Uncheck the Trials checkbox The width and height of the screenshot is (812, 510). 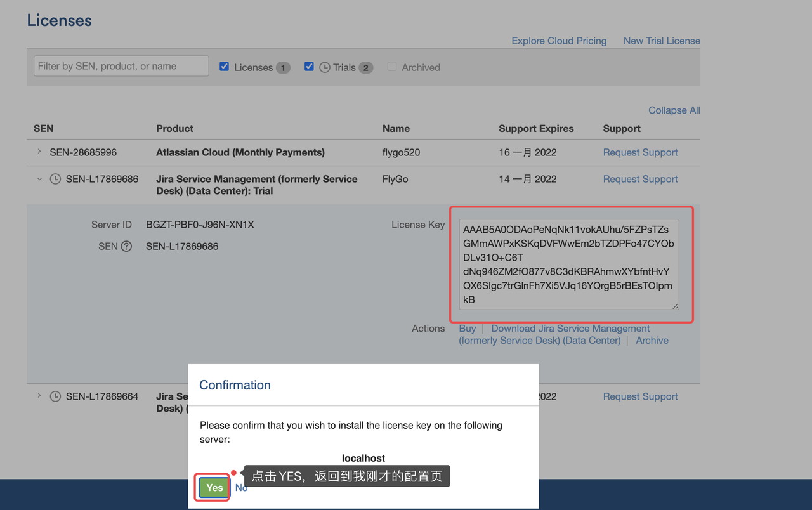(309, 66)
